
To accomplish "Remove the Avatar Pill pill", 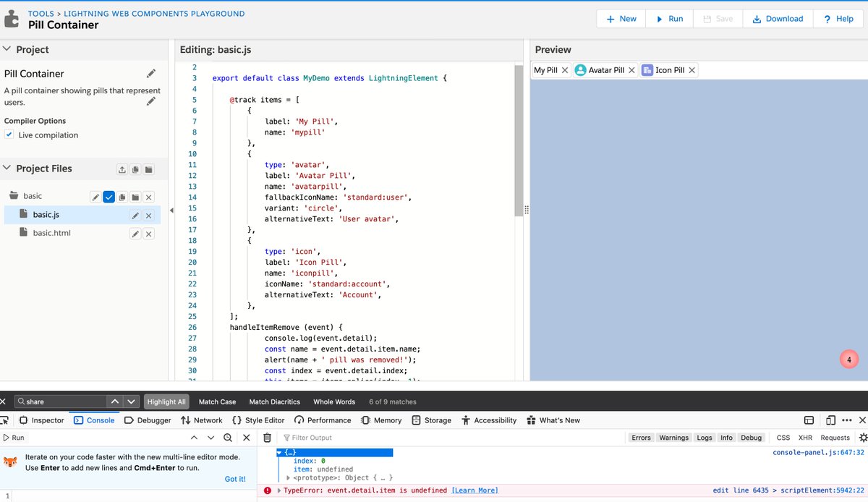I will [631, 70].
